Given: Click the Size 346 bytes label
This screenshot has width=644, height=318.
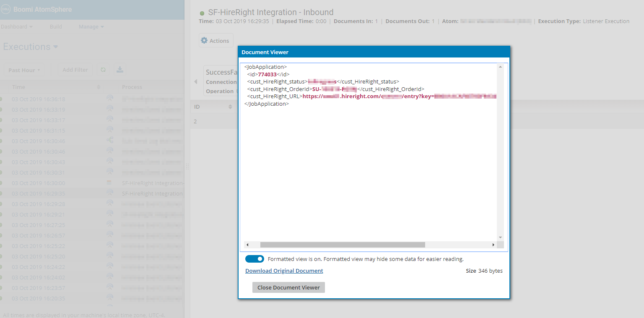Looking at the screenshot, I should pyautogui.click(x=484, y=271).
